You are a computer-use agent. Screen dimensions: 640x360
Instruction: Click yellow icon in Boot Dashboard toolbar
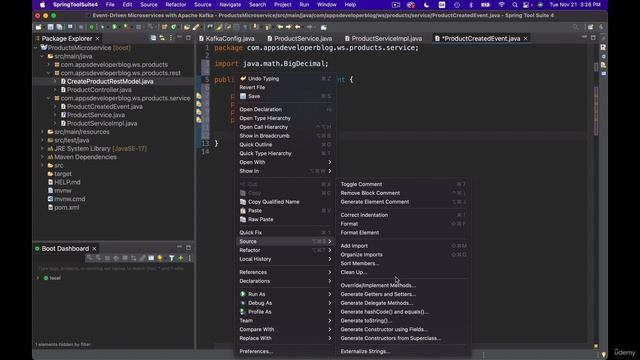tap(159, 258)
